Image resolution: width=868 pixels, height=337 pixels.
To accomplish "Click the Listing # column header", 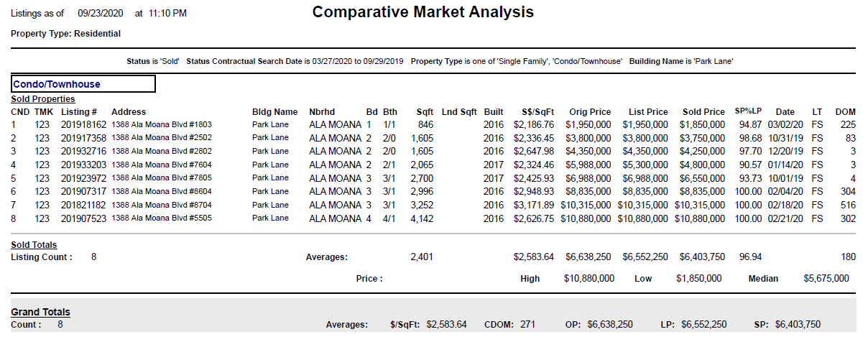I will click(x=79, y=112).
